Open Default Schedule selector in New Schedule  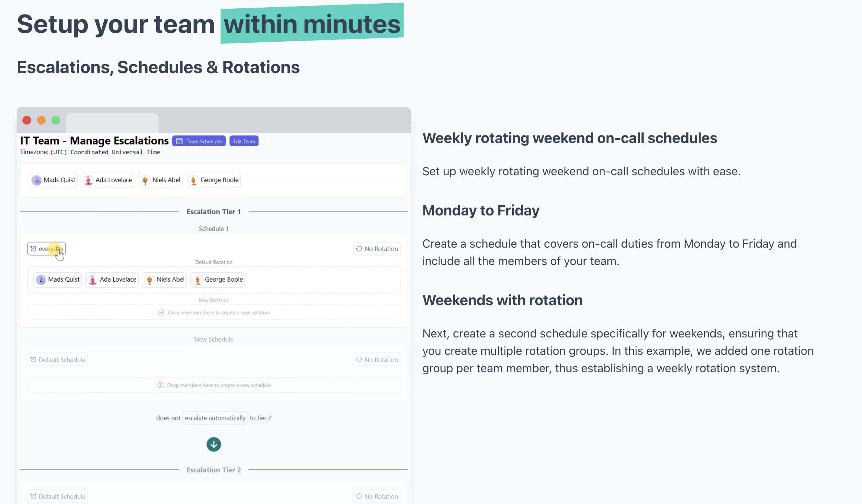point(58,360)
